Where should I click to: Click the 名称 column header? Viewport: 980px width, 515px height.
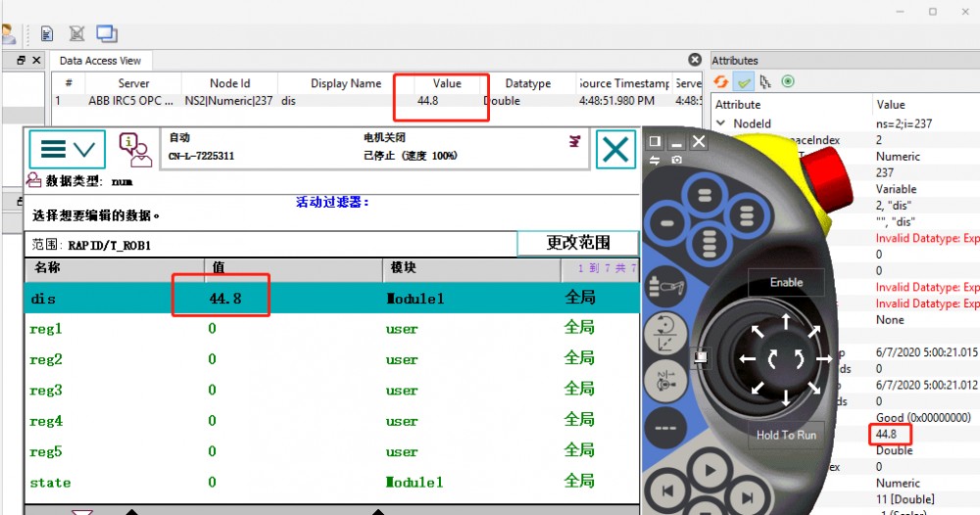[115, 268]
